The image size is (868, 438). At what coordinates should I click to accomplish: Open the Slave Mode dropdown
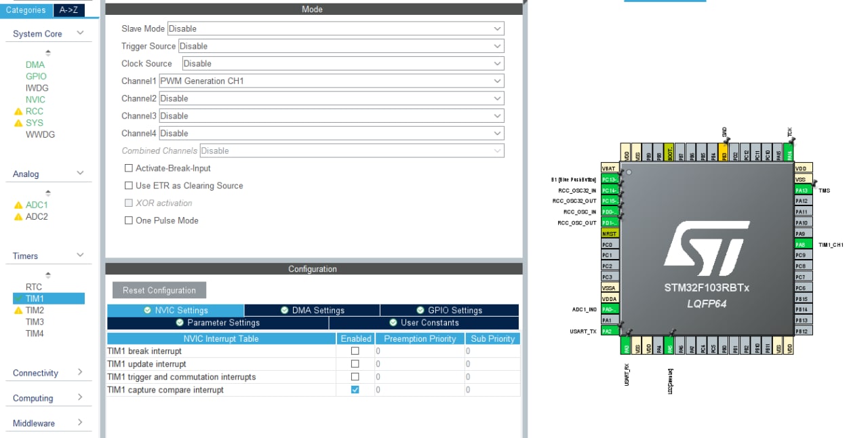[336, 28]
